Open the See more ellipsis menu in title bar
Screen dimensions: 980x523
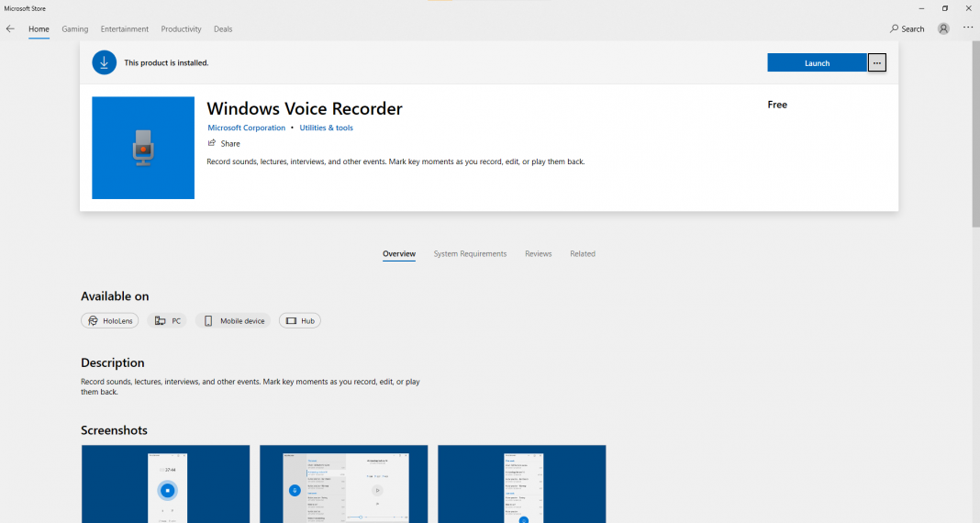pyautogui.click(x=968, y=28)
